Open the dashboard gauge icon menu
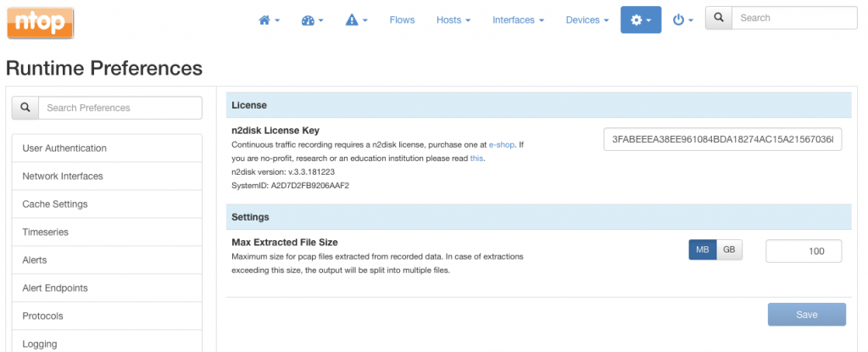 tap(312, 20)
